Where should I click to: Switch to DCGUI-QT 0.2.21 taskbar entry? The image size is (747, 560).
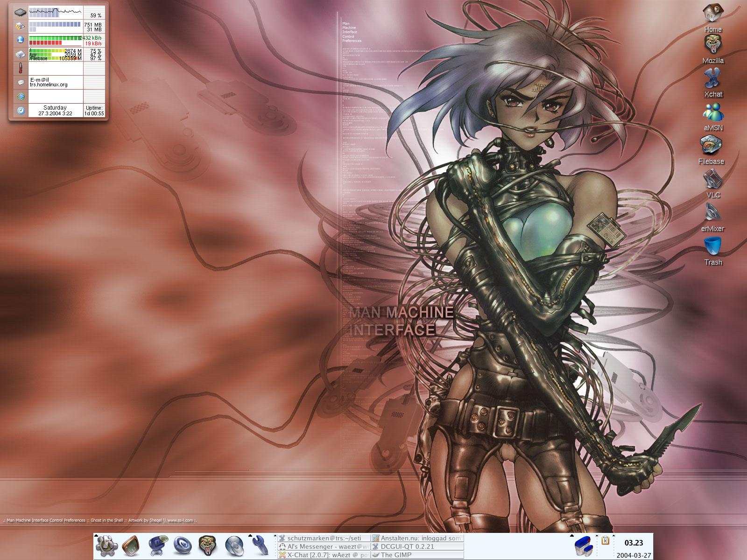tap(418, 546)
